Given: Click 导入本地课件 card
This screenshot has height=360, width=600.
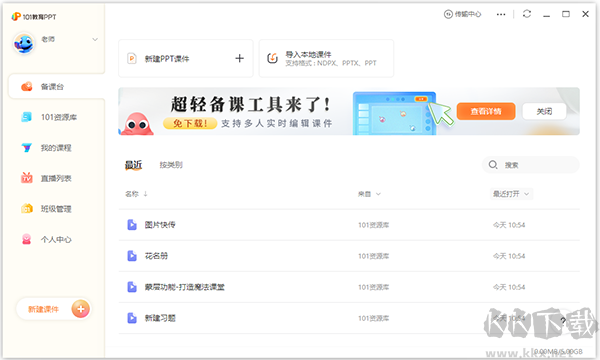Looking at the screenshot, I should coord(326,59).
